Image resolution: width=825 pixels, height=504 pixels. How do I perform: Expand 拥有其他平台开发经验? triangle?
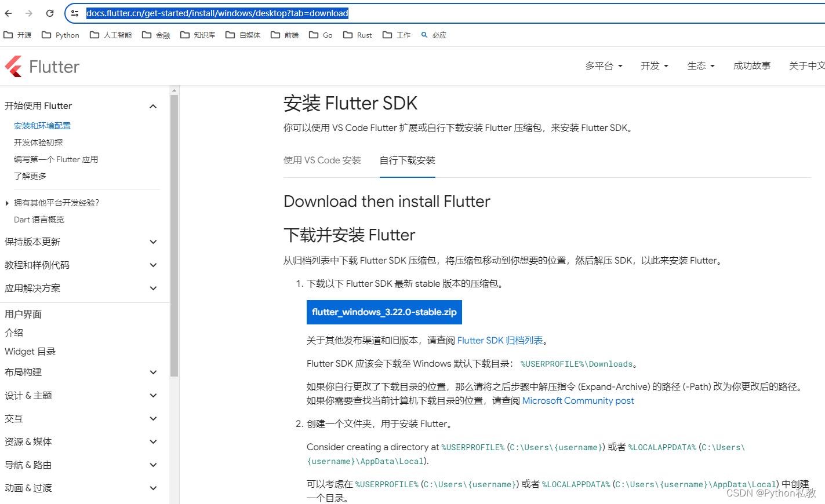tap(7, 203)
